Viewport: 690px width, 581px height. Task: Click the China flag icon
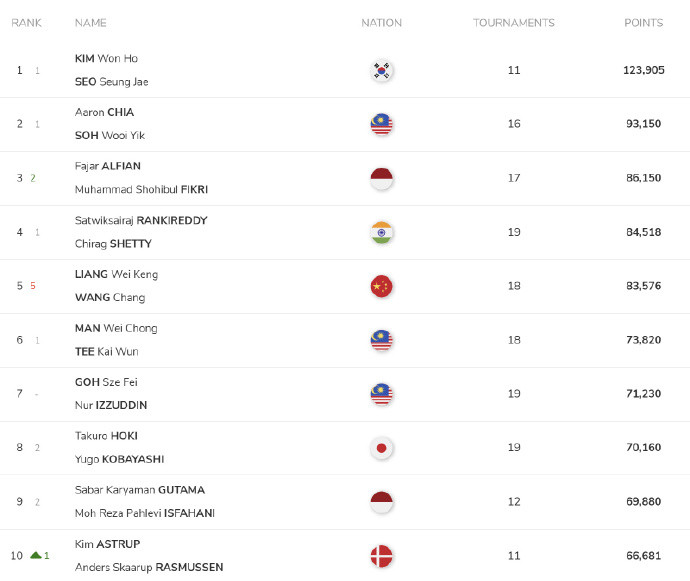(381, 286)
